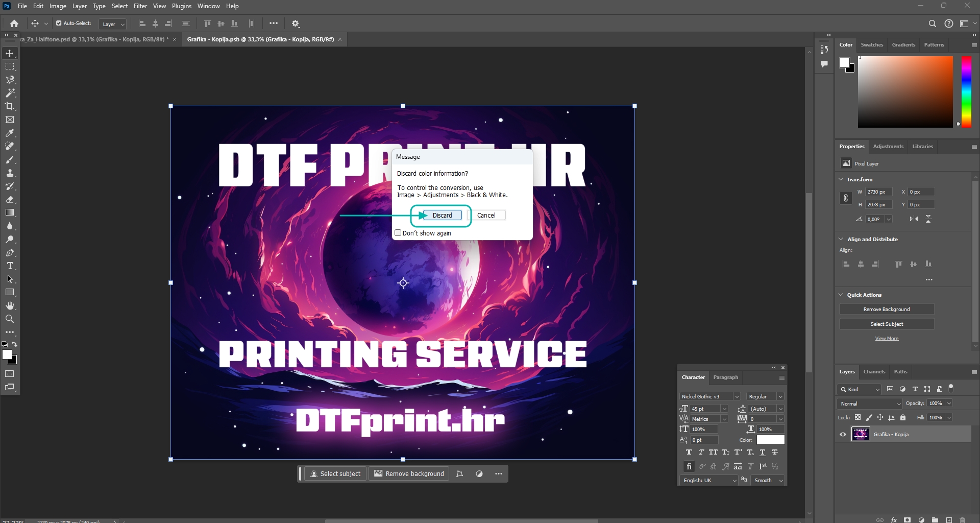
Task: Switch to the Channels tab
Action: [x=874, y=372]
